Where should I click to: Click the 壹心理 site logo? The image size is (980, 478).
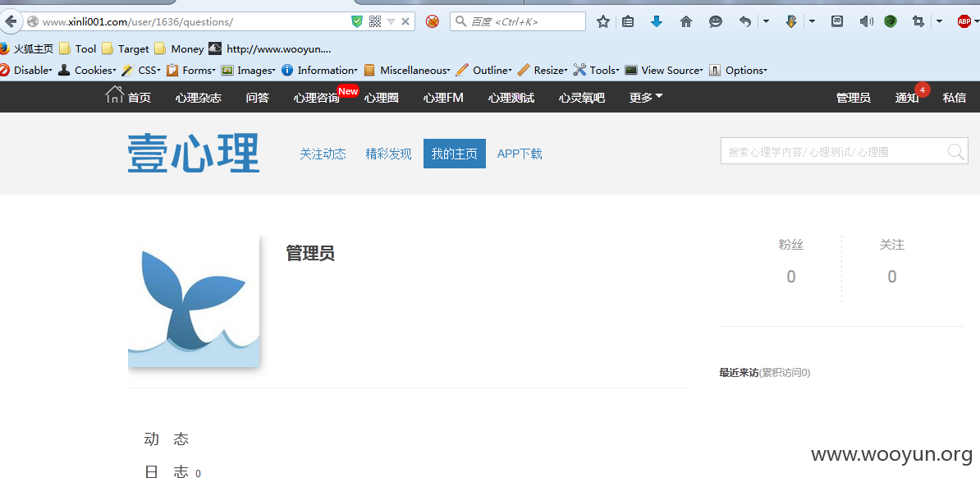(193, 154)
